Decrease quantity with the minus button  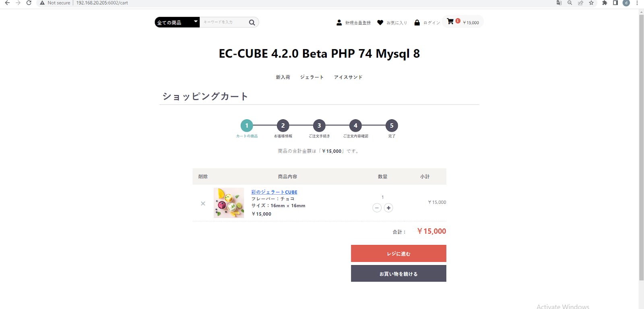tap(377, 207)
